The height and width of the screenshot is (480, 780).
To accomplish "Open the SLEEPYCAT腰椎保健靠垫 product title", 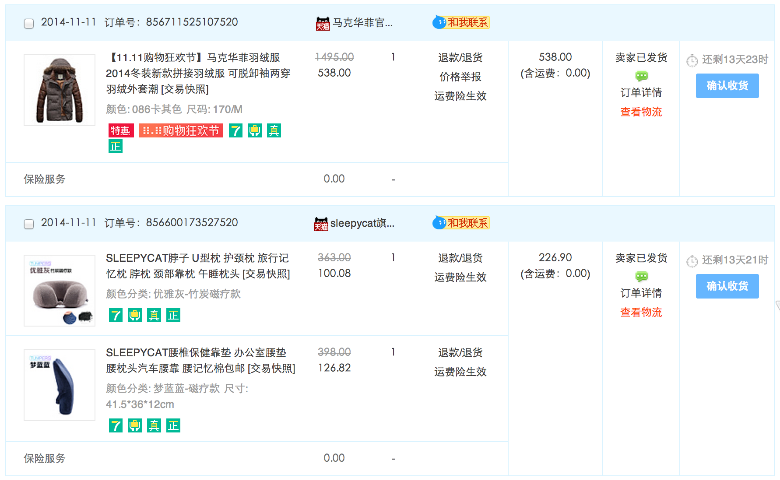I will 200,360.
